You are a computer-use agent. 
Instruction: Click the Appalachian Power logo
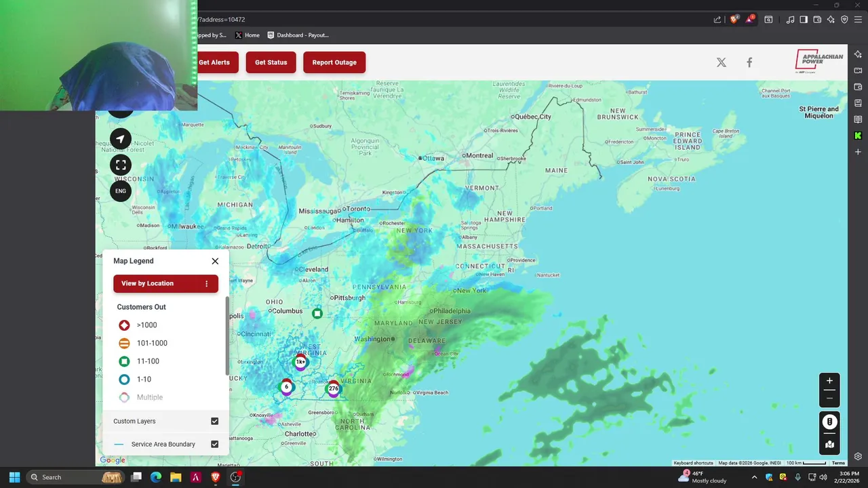tap(819, 61)
